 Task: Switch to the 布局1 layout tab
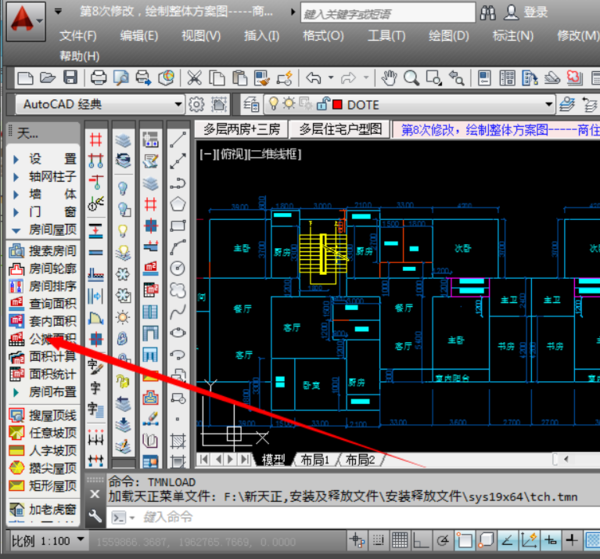coord(315,459)
